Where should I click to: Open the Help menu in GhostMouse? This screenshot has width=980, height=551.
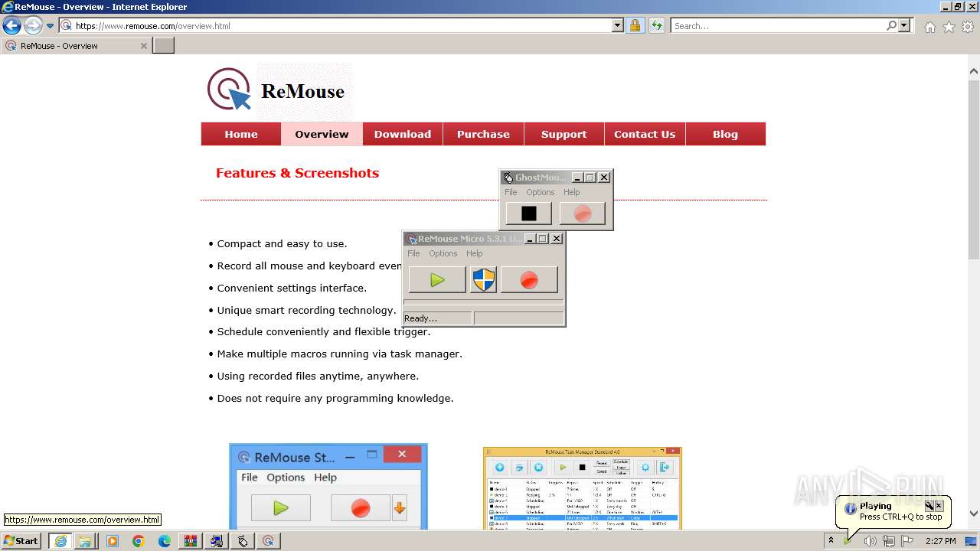point(572,192)
